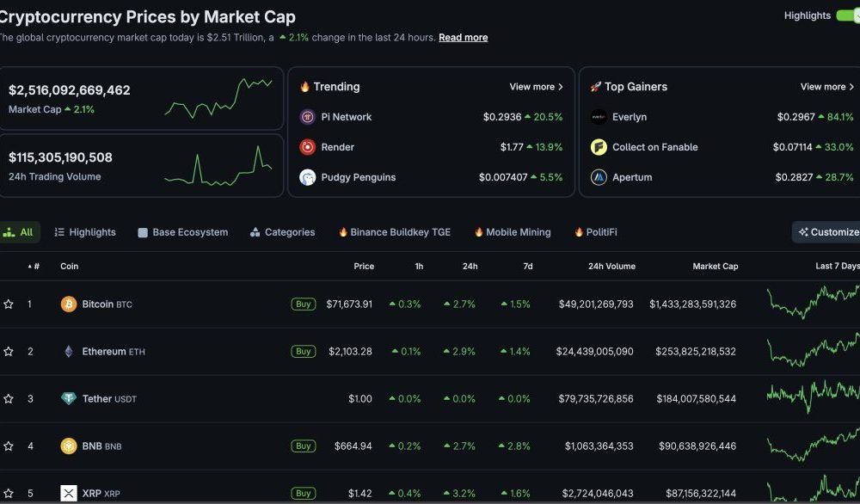Expand the Read more market summary
This screenshot has height=504, width=860.
click(463, 37)
